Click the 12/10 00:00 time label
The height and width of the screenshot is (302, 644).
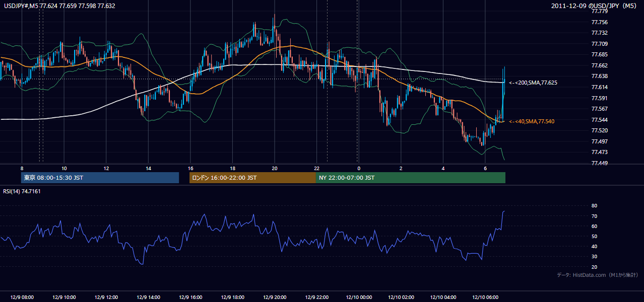[358, 297]
